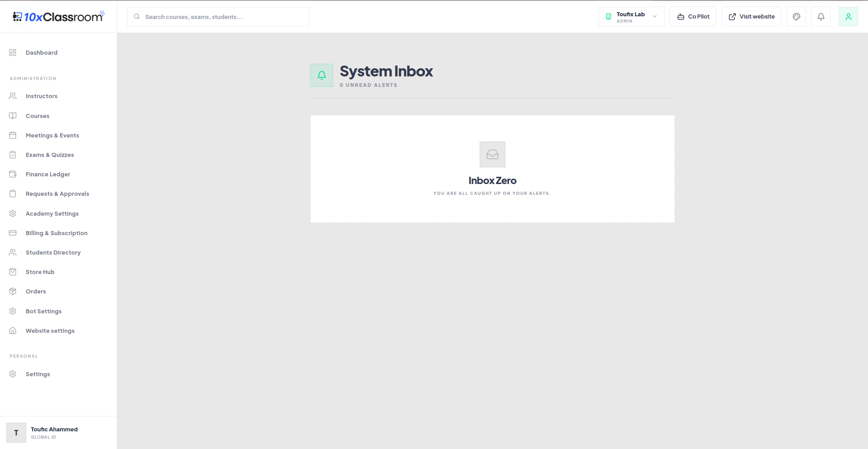Click the Courses book icon

13,116
